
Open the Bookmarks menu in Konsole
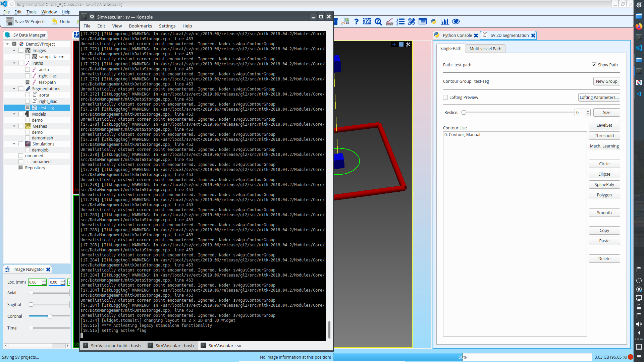pyautogui.click(x=140, y=26)
